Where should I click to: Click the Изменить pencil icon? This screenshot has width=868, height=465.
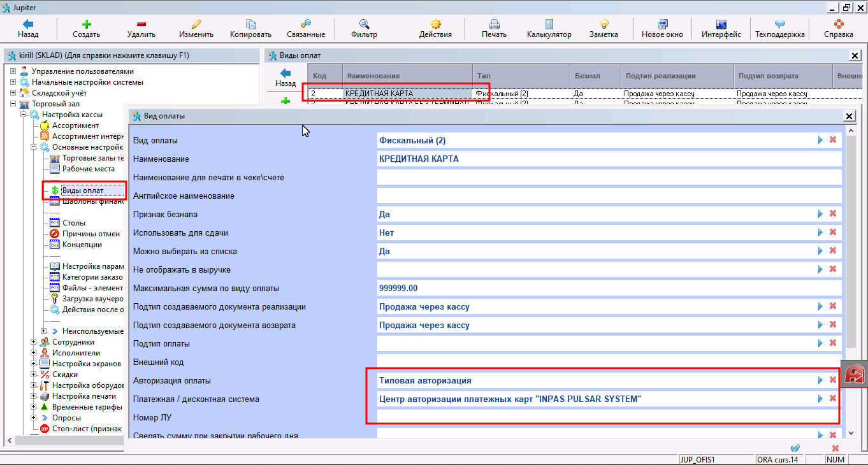click(x=196, y=24)
